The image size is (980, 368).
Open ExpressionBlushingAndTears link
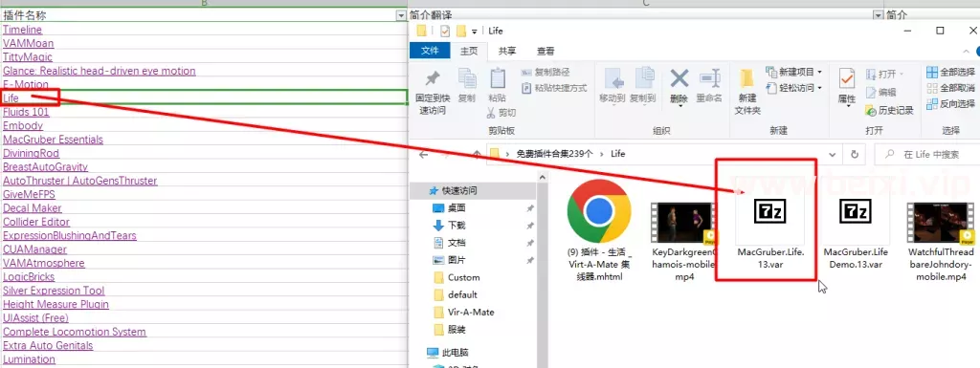click(69, 235)
